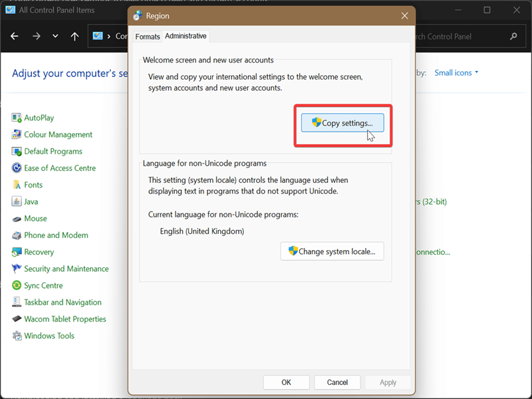
Task: Open the Fonts link
Action: (33, 185)
